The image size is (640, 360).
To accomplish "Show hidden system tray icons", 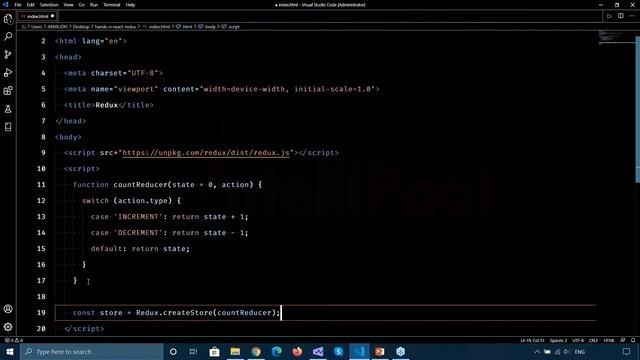I will click(x=537, y=352).
